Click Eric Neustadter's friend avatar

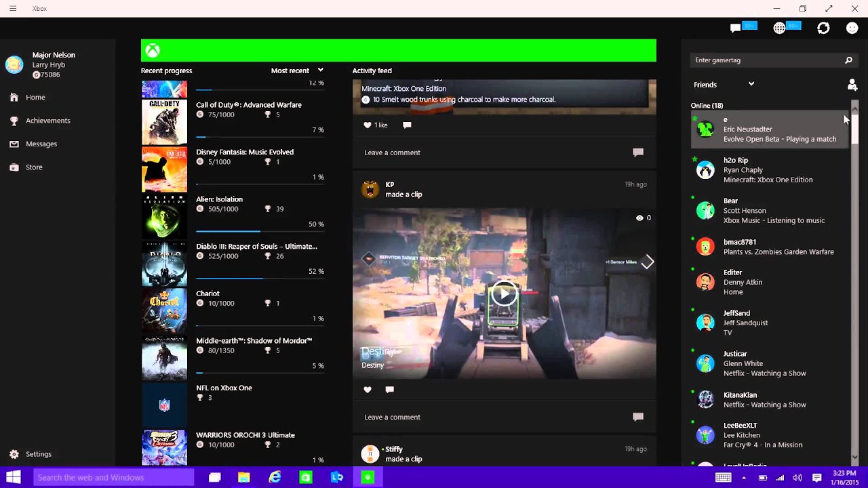(706, 129)
